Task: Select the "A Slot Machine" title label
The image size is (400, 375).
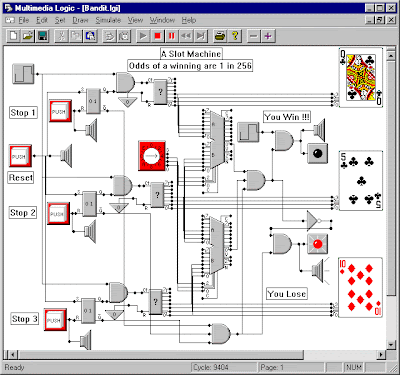Action: point(191,54)
